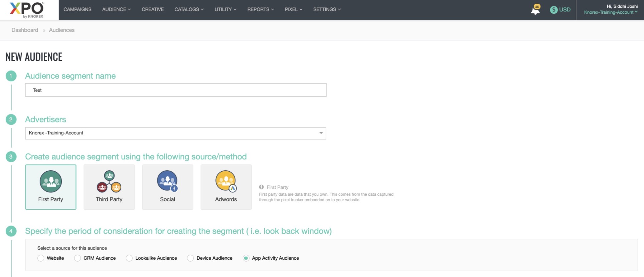The height and width of the screenshot is (277, 644).
Task: Select the Lookalike Audience radio button
Action: tap(129, 258)
